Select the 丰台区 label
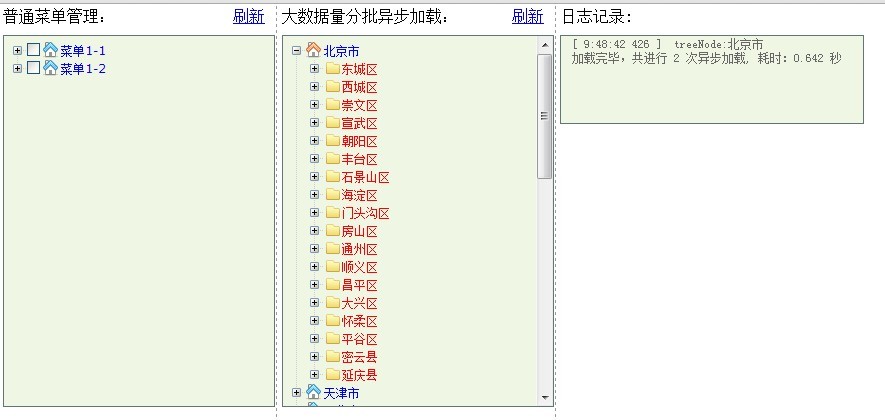Screen dimensions: 885x420 pos(360,159)
